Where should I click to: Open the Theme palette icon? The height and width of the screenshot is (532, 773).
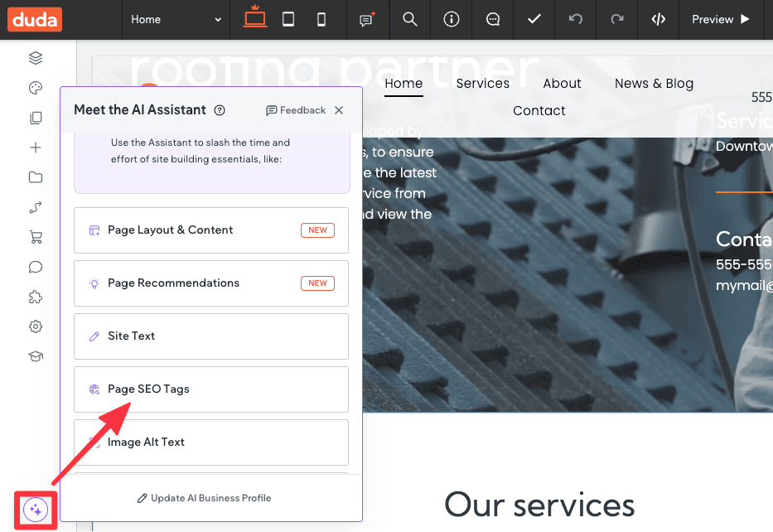click(35, 88)
